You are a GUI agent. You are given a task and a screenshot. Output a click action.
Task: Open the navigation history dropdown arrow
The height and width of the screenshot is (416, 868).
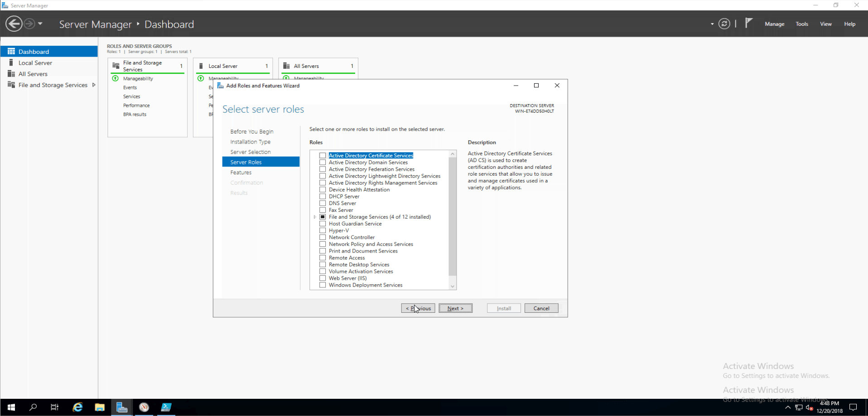point(40,24)
